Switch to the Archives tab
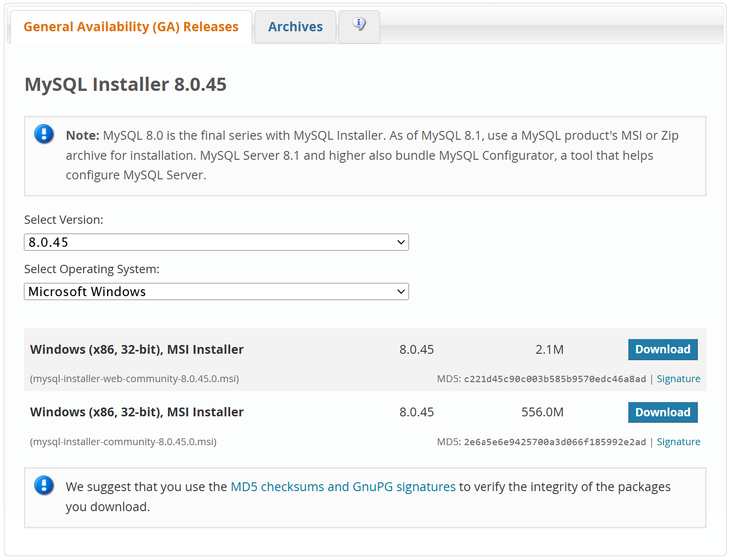 coord(295,27)
